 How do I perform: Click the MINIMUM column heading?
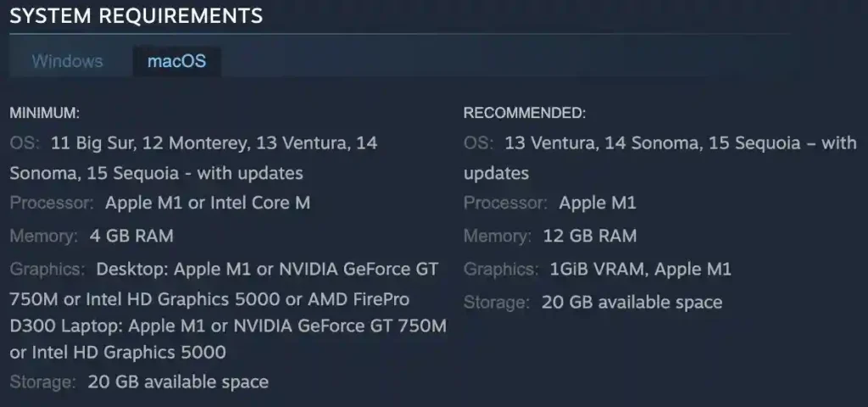pyautogui.click(x=44, y=112)
